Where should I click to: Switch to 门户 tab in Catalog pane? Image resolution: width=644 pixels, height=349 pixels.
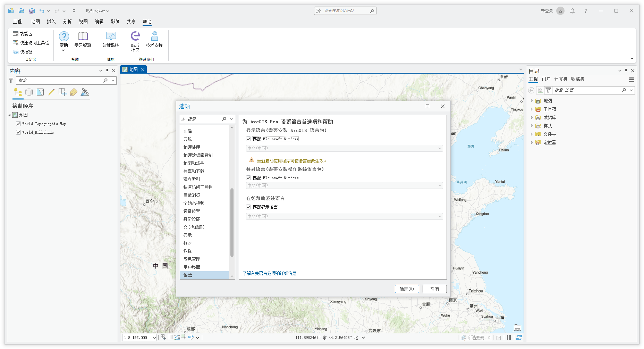tap(546, 79)
